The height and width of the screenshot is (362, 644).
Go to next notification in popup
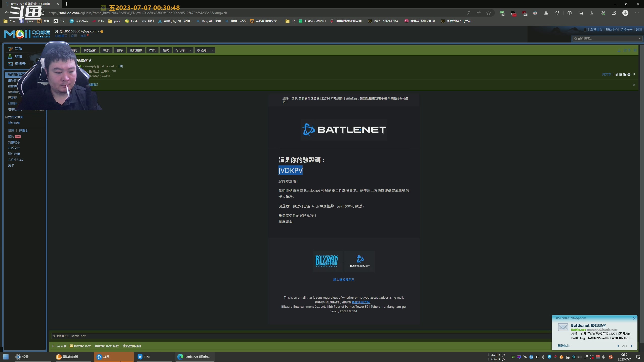coord(632,346)
